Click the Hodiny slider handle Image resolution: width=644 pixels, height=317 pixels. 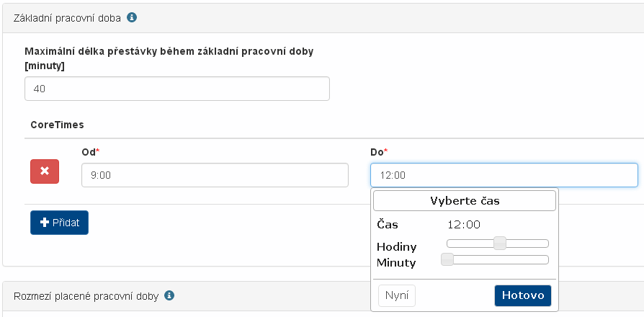tap(500, 244)
